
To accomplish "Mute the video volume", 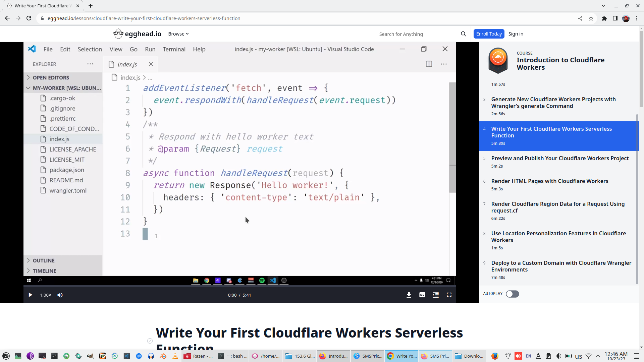I will click(x=60, y=295).
